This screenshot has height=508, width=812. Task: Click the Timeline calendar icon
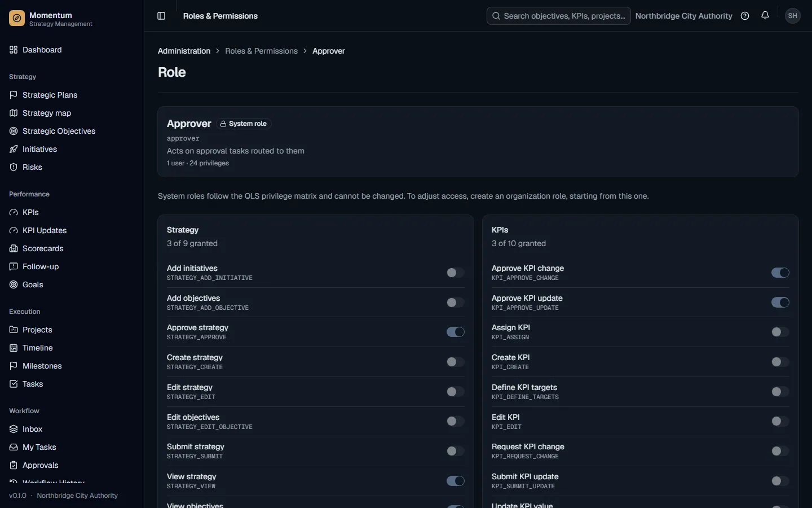coord(14,348)
